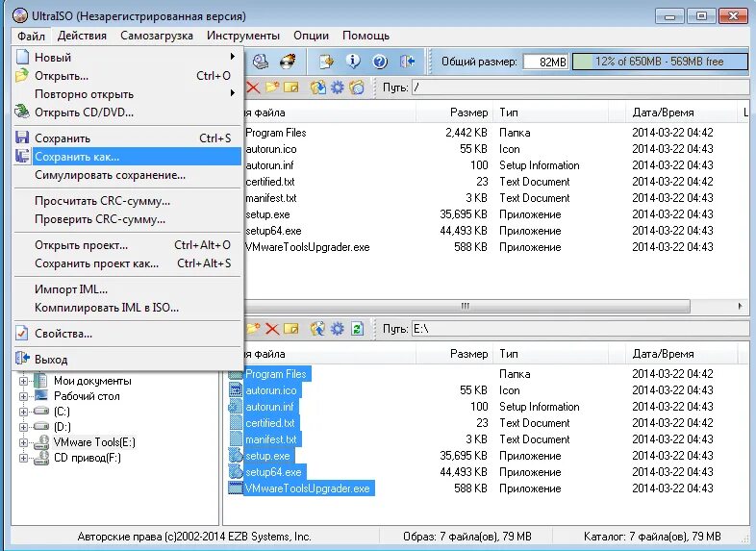Open Свойства... from the menu
This screenshot has width=756, height=551.
[127, 334]
